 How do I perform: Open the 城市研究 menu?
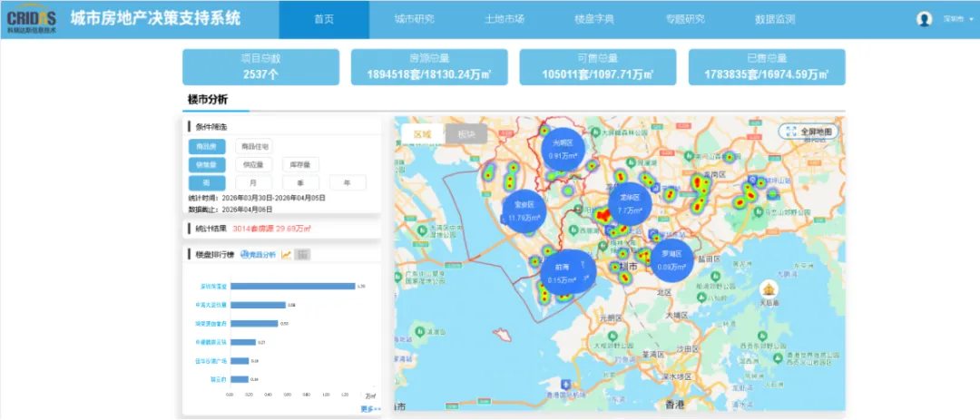[x=414, y=19]
